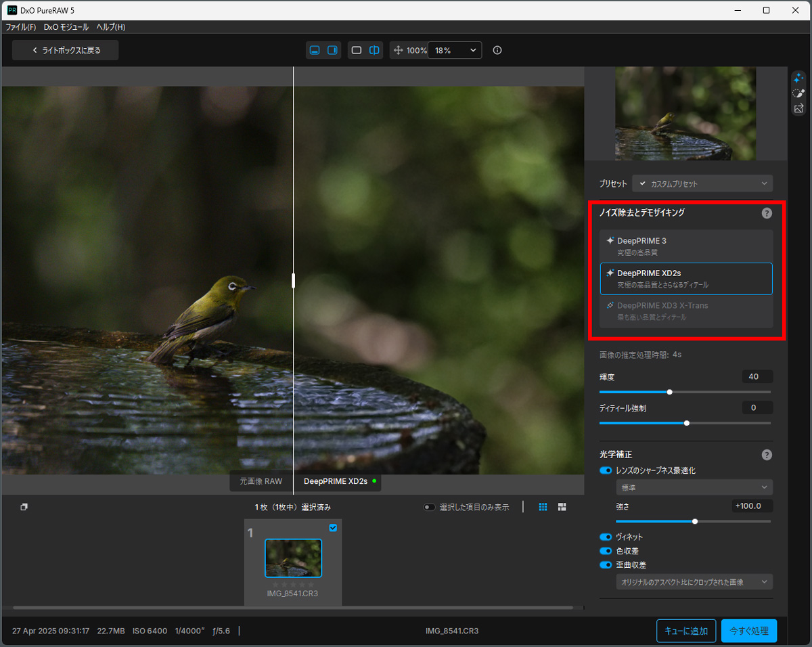
Task: Select the 元画像 RAW comparison tab
Action: click(261, 481)
